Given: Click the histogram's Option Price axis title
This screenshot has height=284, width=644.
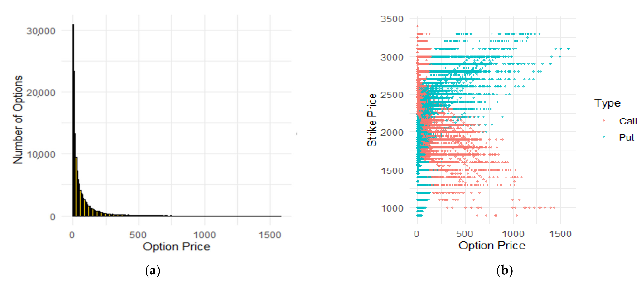Looking at the screenshot, I should click(176, 247).
